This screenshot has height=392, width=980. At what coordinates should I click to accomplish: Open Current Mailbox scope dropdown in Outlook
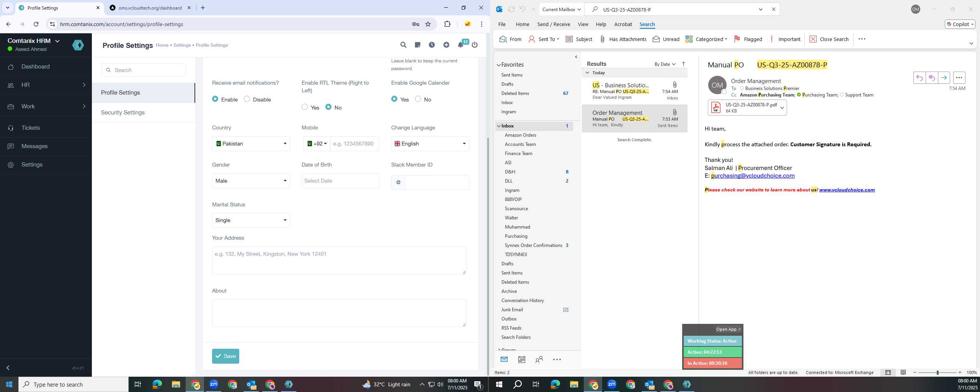(561, 9)
